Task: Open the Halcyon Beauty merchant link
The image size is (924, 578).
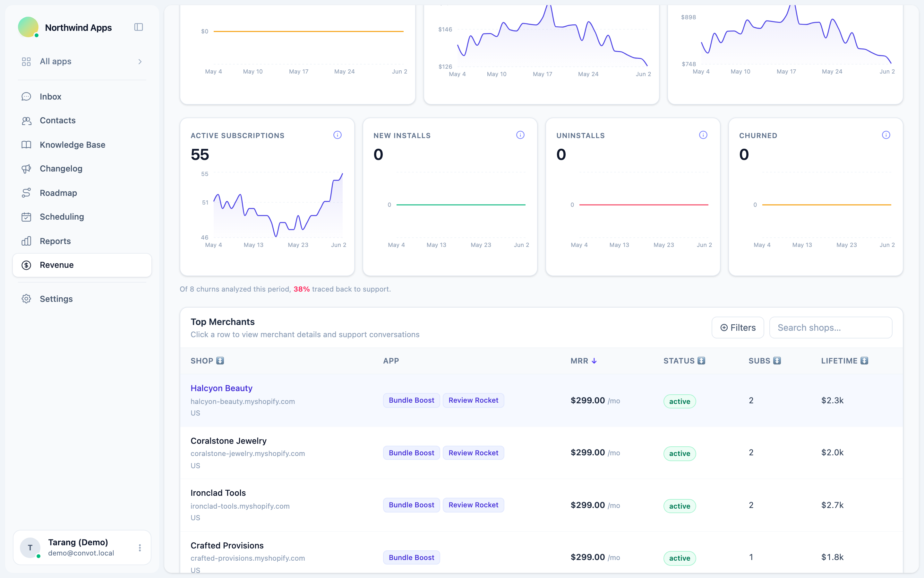Action: tap(221, 389)
